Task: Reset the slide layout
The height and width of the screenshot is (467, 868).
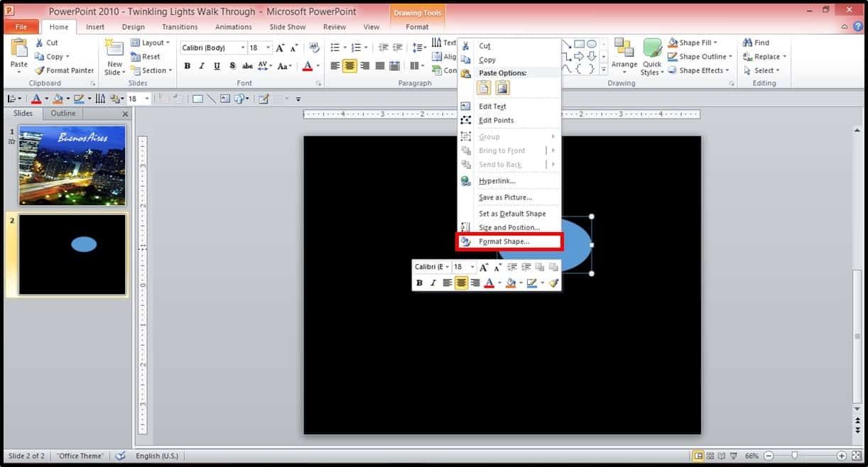Action: point(146,57)
